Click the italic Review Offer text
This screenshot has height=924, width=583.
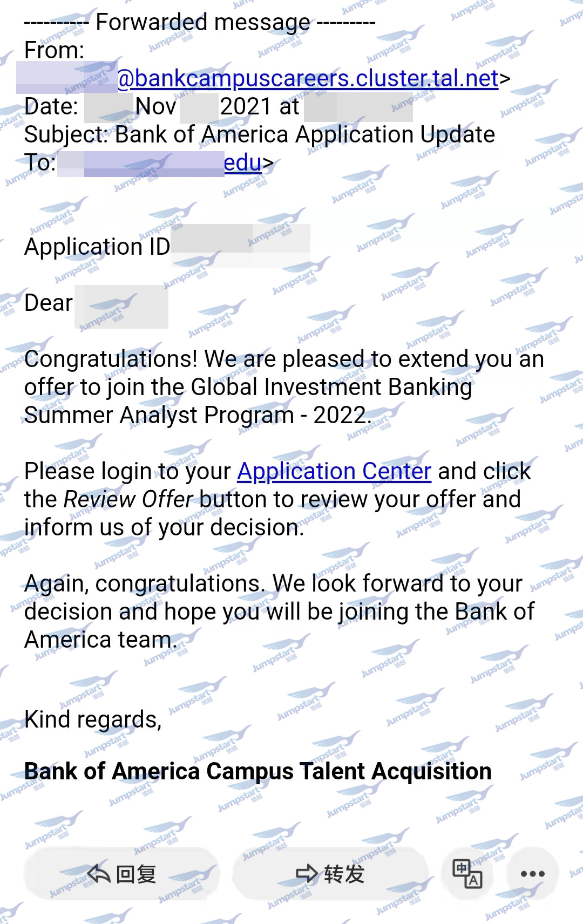[x=128, y=499]
